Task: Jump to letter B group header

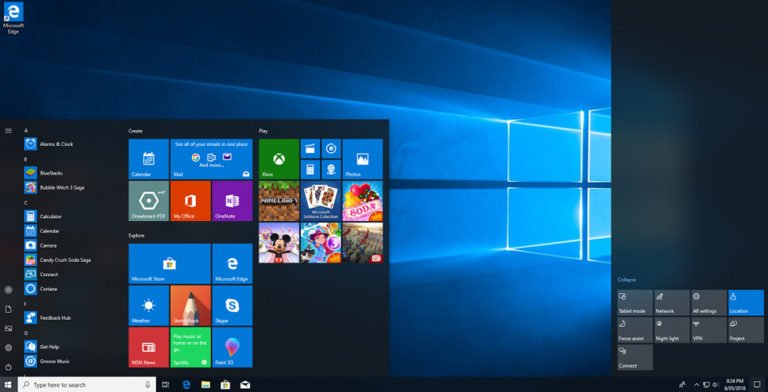Action: click(26, 159)
